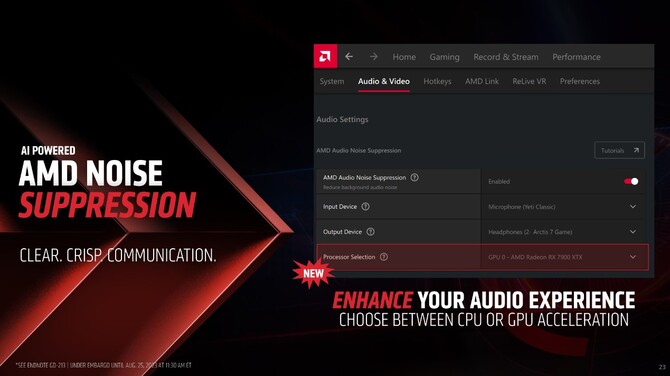
Task: Open the Record & Stream menu
Action: pyautogui.click(x=506, y=57)
